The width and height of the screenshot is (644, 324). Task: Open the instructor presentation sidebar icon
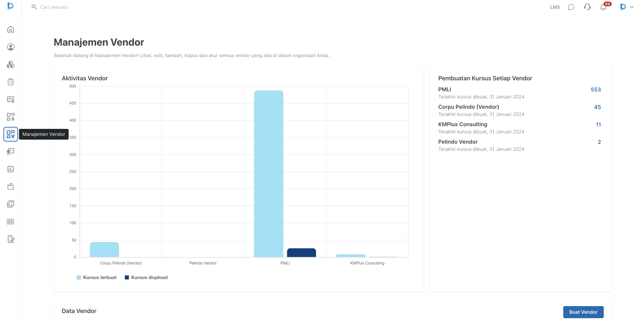point(11,152)
